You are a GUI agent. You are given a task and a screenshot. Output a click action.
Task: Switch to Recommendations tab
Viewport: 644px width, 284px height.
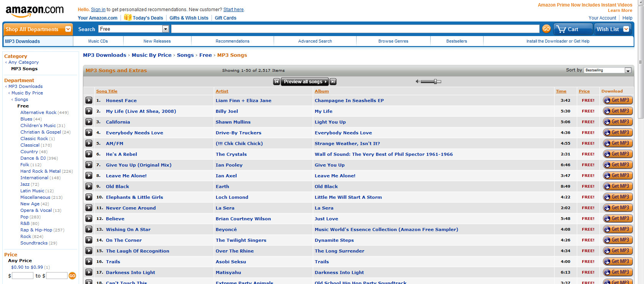[x=232, y=41]
